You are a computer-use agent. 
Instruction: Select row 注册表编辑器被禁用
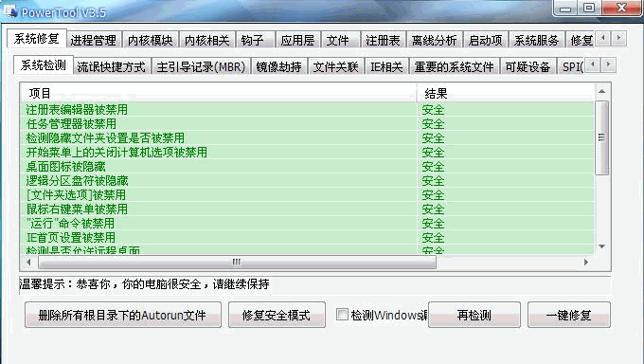tap(307, 109)
